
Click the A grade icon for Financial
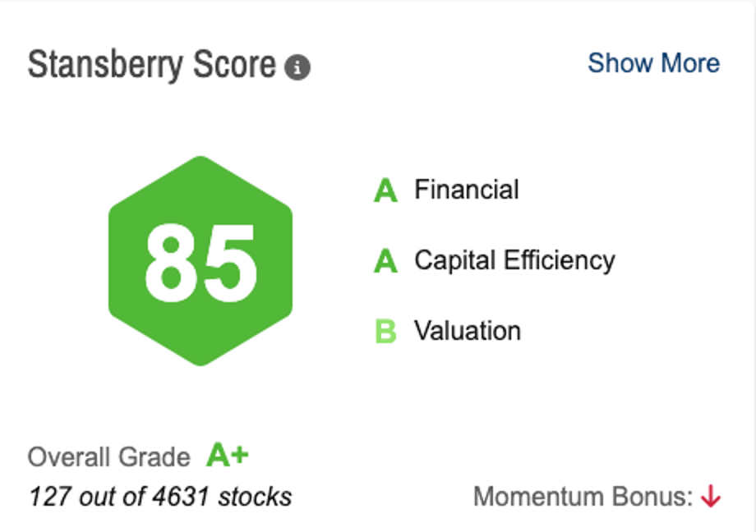(385, 191)
